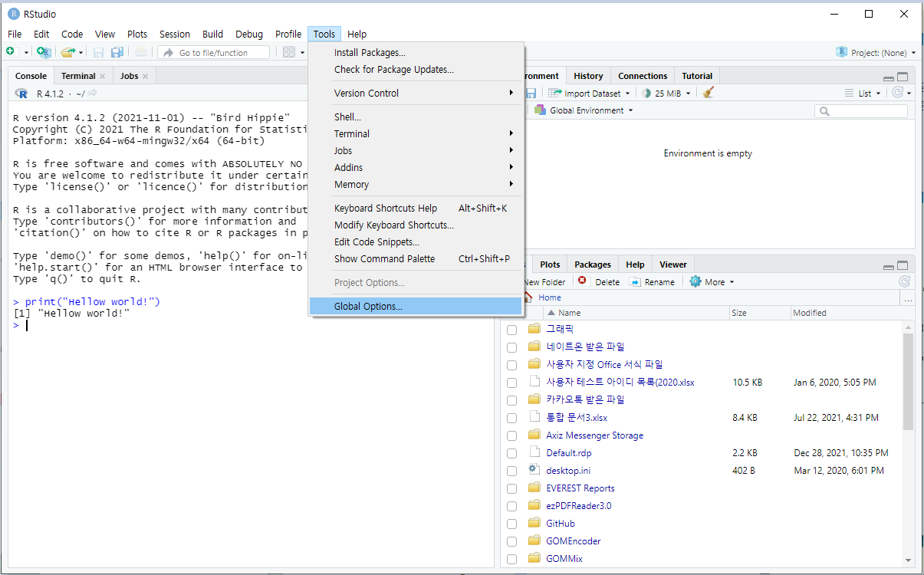Open the ezPDFReader3.0 folder
924x575 pixels.
pos(579,506)
